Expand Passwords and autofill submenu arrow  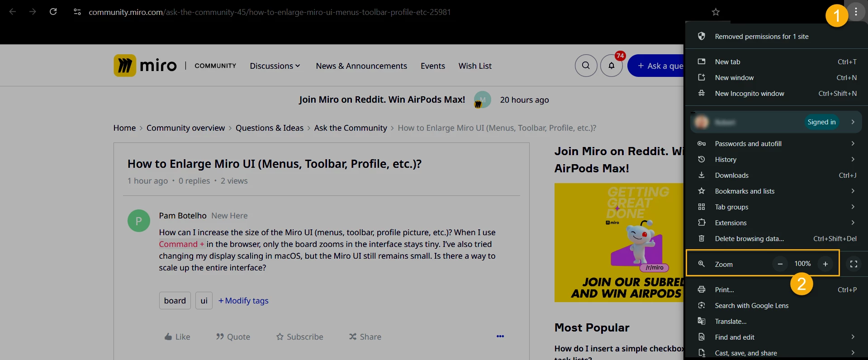tap(853, 143)
